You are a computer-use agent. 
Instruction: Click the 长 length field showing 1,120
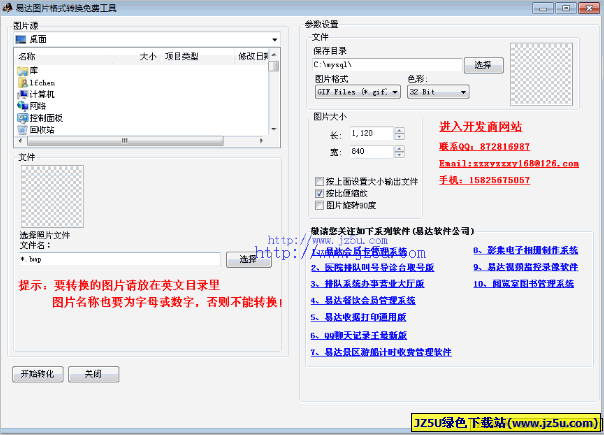tap(372, 133)
